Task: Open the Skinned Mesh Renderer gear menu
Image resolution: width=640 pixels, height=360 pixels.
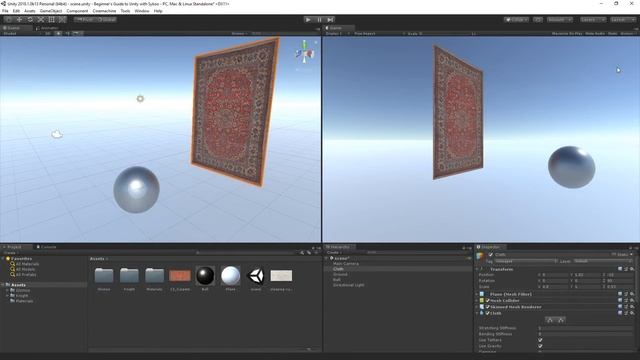Action: point(632,307)
